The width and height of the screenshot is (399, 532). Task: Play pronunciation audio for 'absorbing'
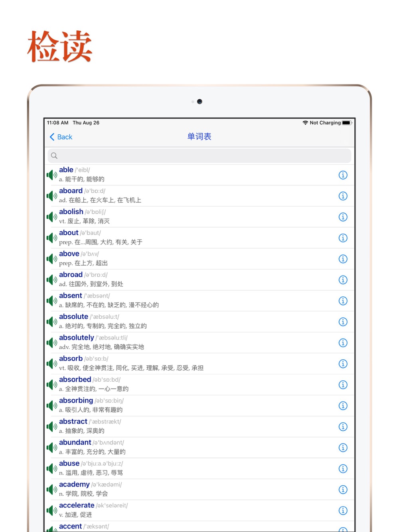click(x=51, y=406)
